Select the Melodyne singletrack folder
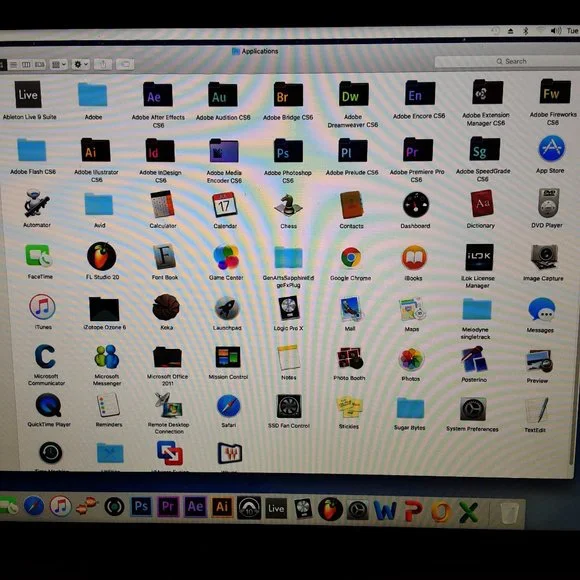The image size is (580, 580). pos(477,309)
